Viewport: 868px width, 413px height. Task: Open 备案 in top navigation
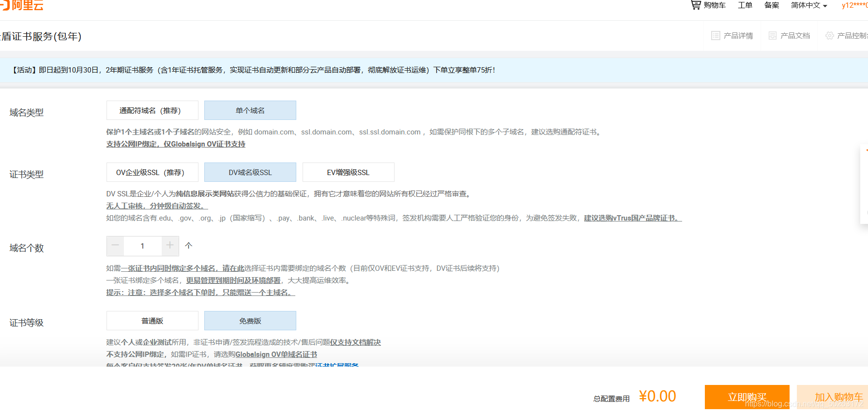[x=772, y=5]
